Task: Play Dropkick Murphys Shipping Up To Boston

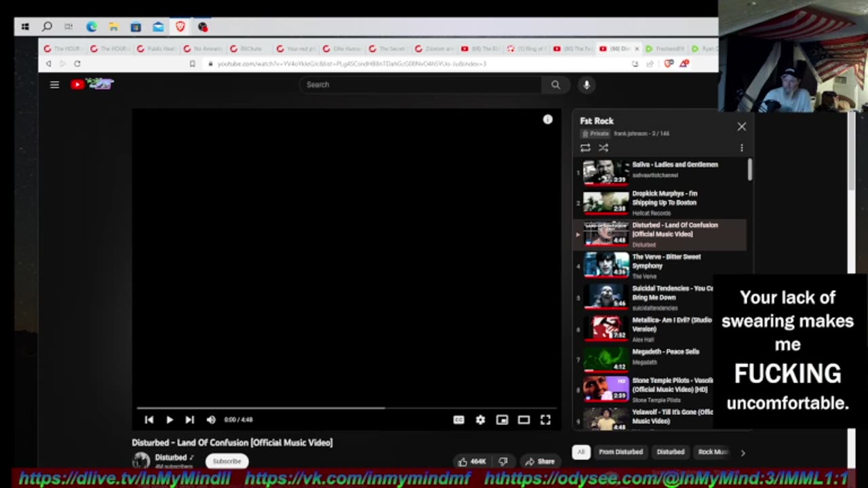Action: tap(660, 203)
